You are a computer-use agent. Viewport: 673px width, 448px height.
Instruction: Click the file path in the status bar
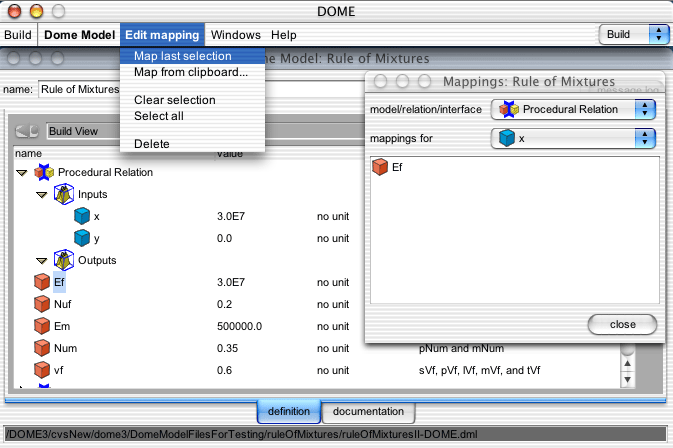242,434
